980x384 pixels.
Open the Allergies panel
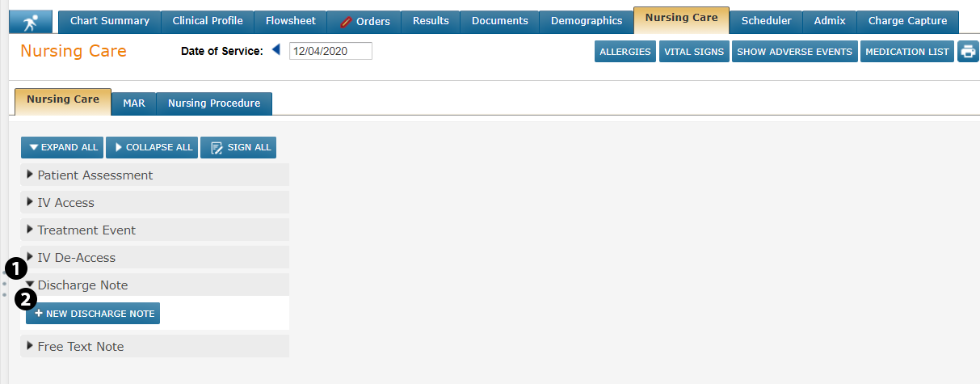tap(625, 52)
